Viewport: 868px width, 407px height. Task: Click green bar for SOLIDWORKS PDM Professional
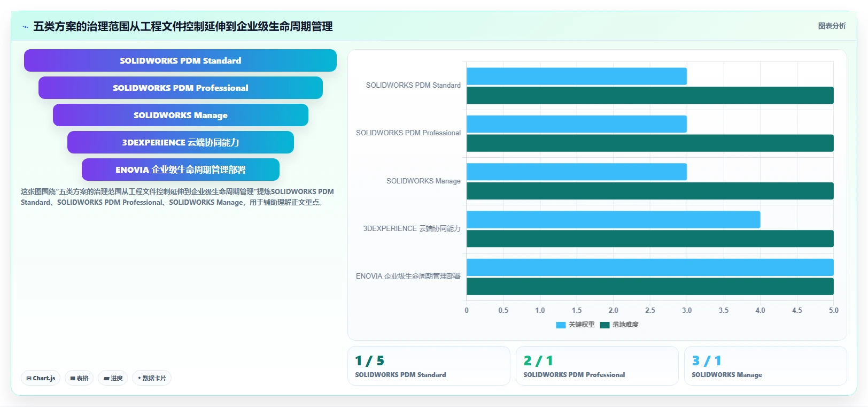coord(650,143)
